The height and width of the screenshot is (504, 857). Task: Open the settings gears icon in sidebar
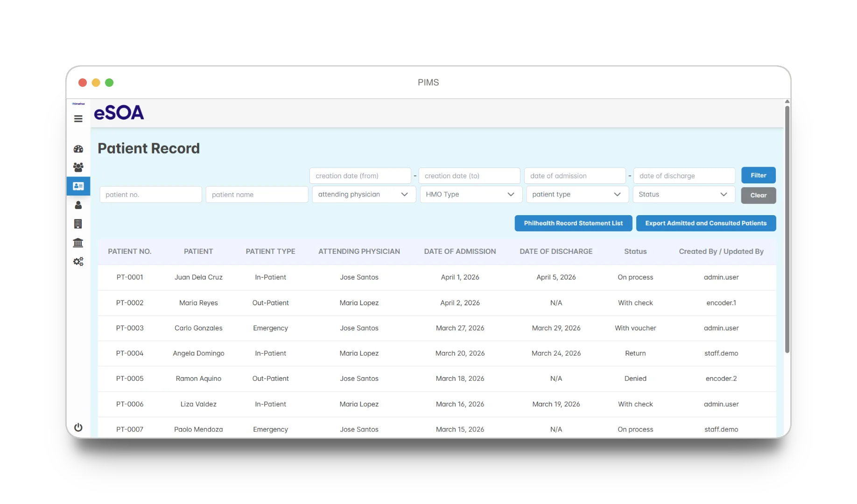[78, 261]
